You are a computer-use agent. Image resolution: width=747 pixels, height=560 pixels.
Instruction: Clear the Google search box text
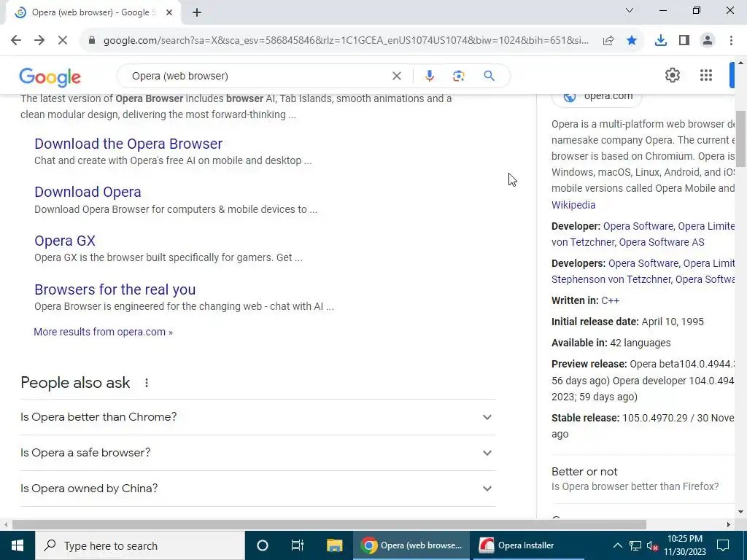tap(396, 76)
